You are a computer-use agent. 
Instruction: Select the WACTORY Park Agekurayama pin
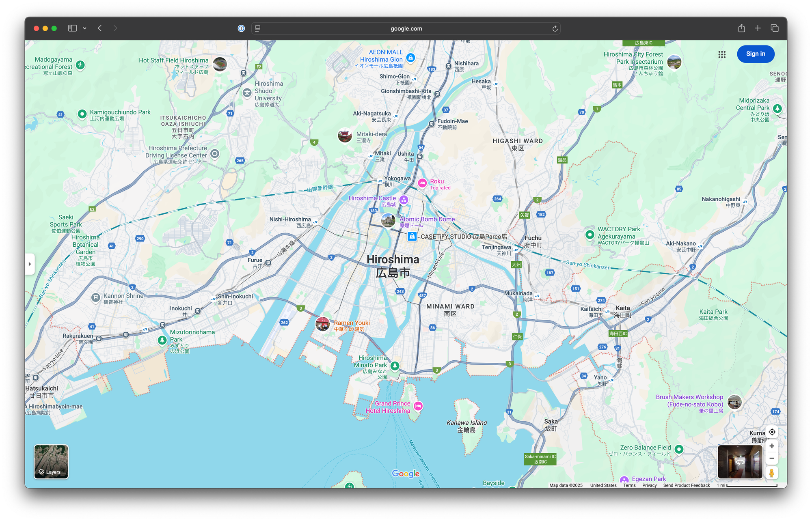[590, 235]
